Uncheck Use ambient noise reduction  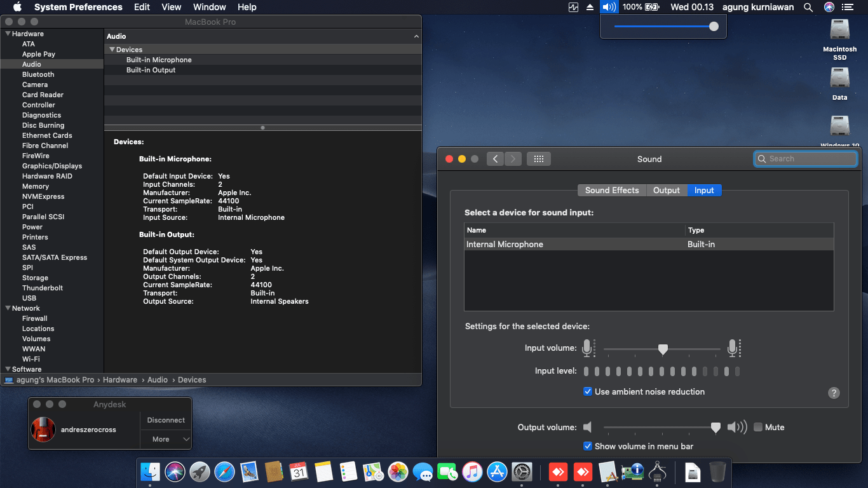pos(588,391)
